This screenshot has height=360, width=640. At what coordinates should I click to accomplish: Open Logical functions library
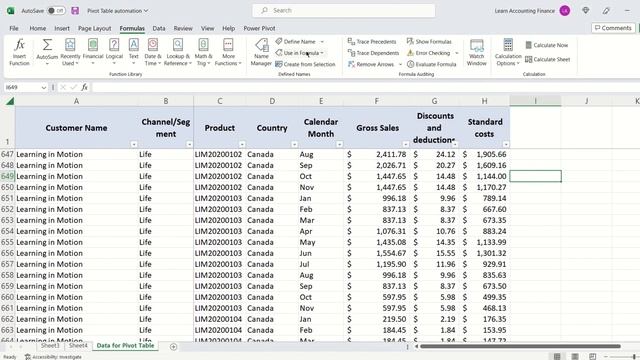(114, 51)
